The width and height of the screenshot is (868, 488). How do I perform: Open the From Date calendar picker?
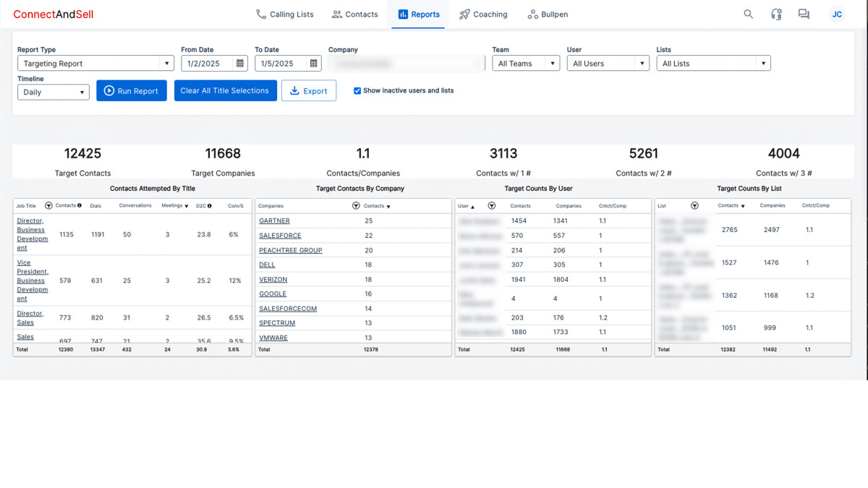point(240,64)
